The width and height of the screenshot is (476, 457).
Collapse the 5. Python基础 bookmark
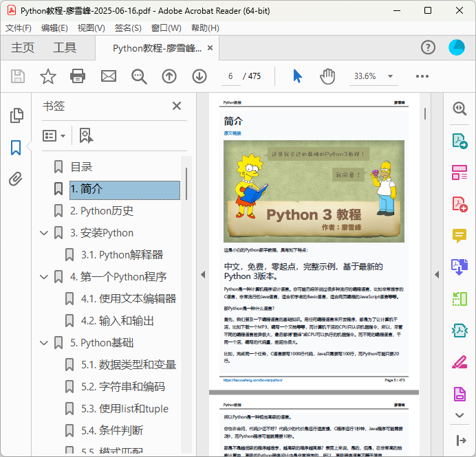pos(44,343)
